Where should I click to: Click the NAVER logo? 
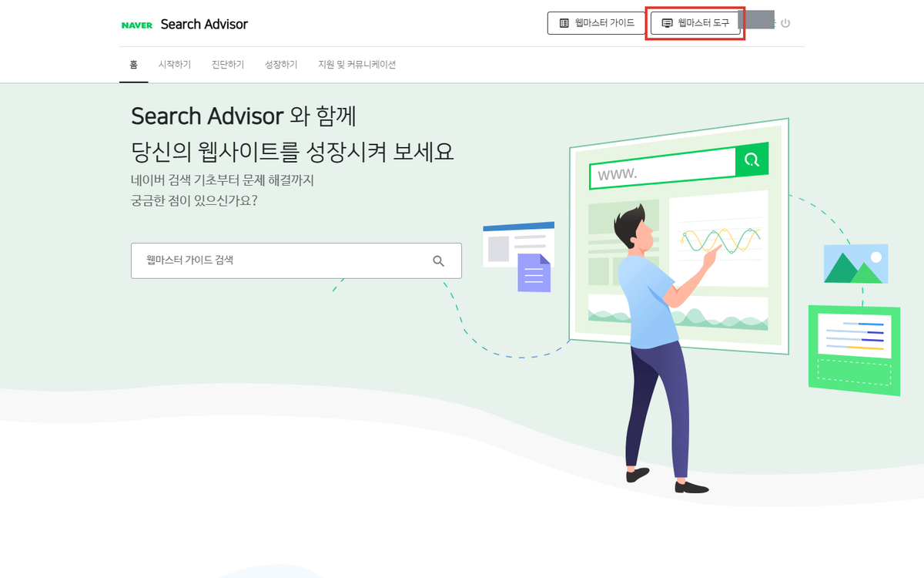tap(137, 25)
